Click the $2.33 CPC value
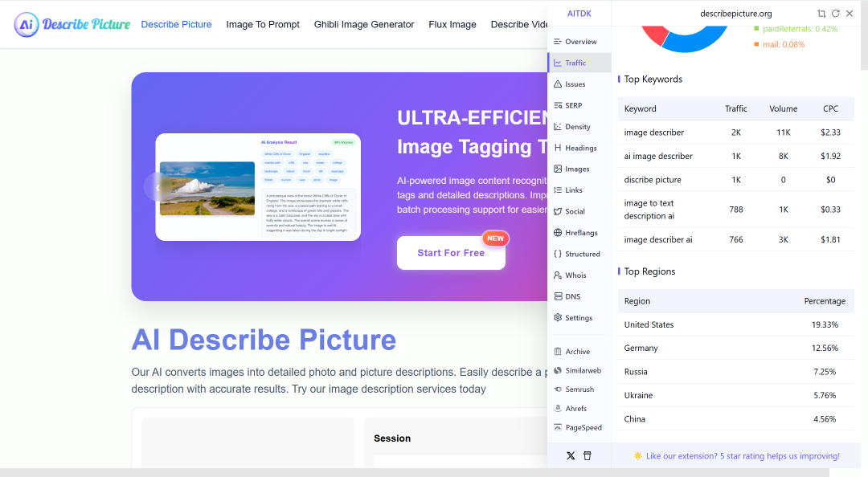This screenshot has width=868, height=477. coord(830,132)
